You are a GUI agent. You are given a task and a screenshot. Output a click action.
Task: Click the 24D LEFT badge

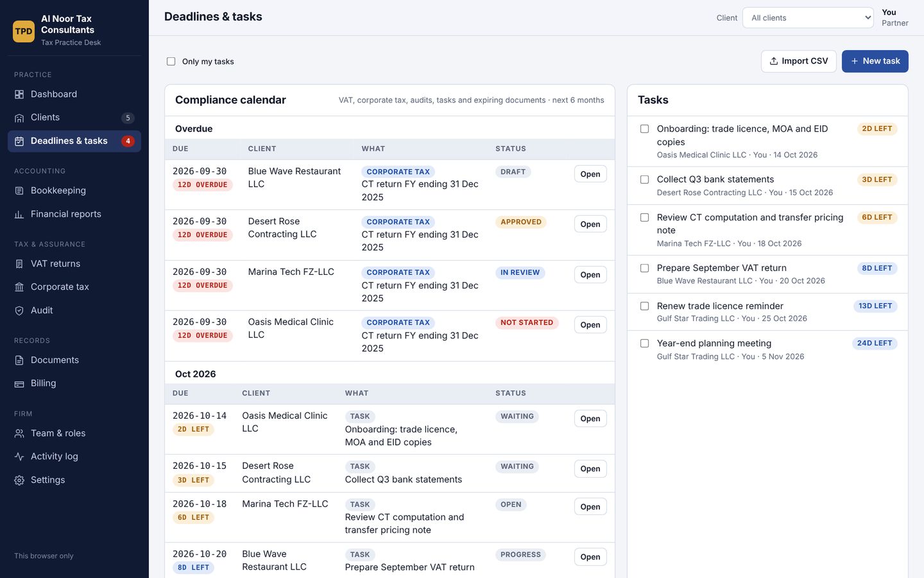(875, 344)
